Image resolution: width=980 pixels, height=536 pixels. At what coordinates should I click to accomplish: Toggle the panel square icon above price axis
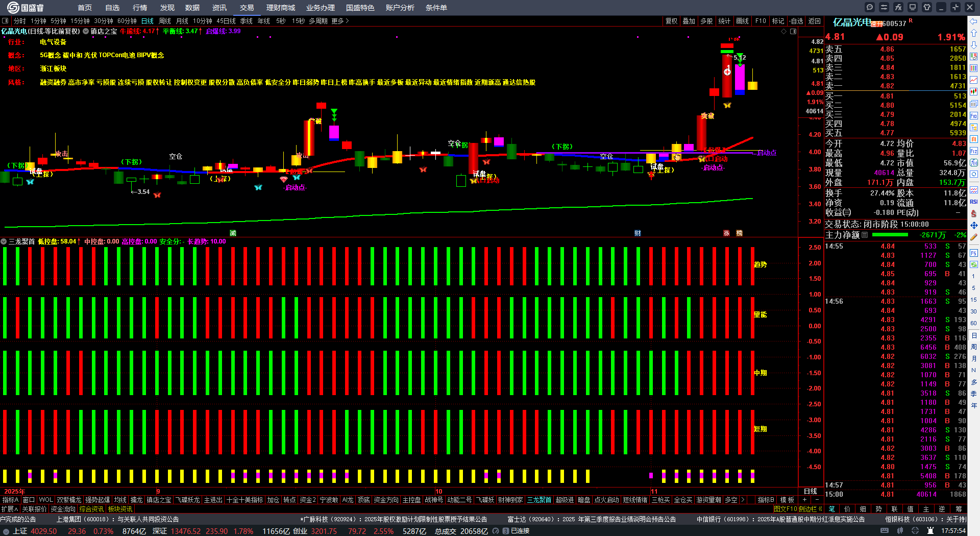click(x=793, y=31)
